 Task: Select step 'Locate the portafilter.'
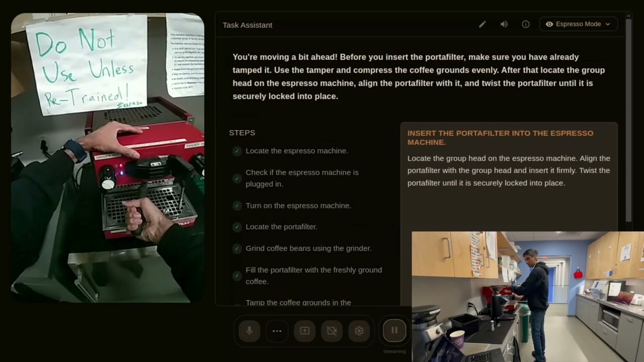(281, 227)
